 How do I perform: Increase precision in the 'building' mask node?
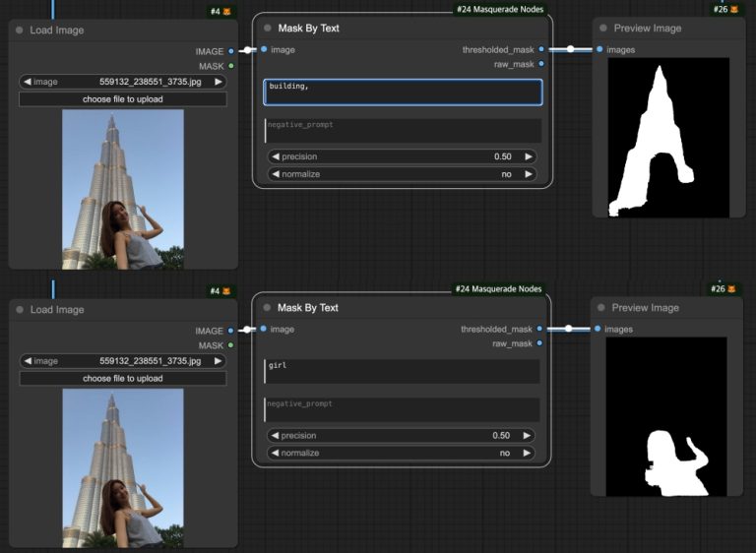pos(529,156)
